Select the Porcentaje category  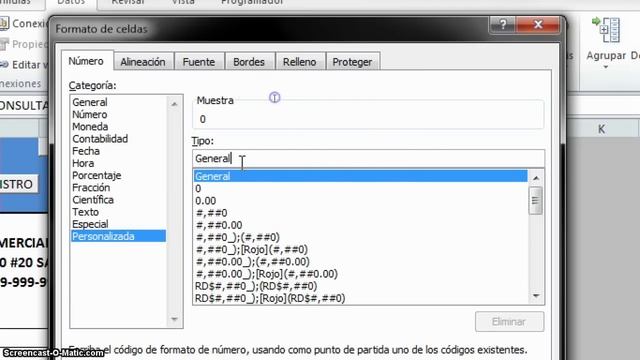click(97, 176)
